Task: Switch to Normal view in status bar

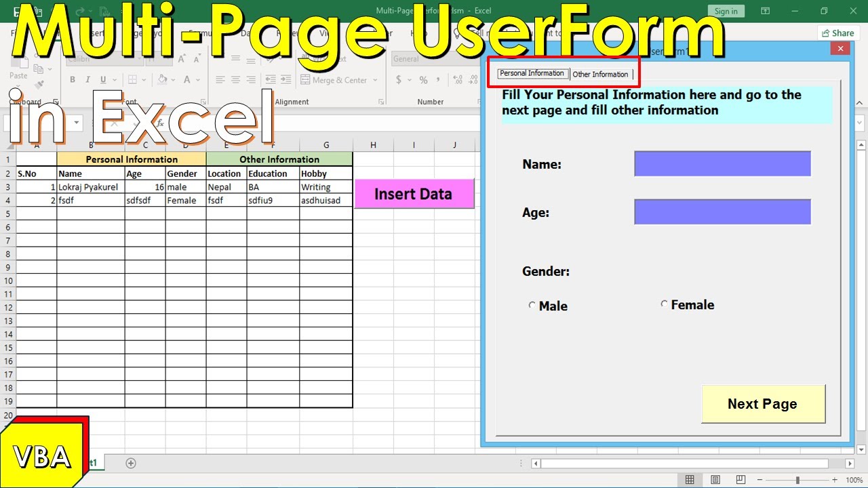Action: click(690, 480)
